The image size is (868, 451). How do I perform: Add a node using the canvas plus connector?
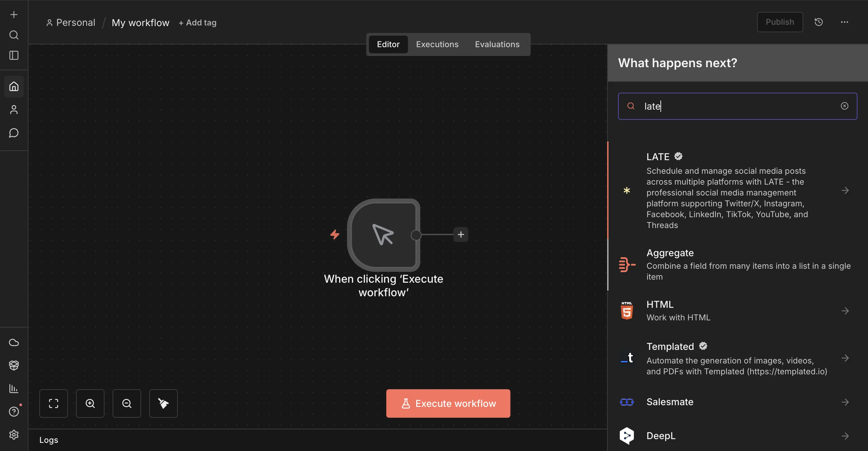click(x=461, y=234)
